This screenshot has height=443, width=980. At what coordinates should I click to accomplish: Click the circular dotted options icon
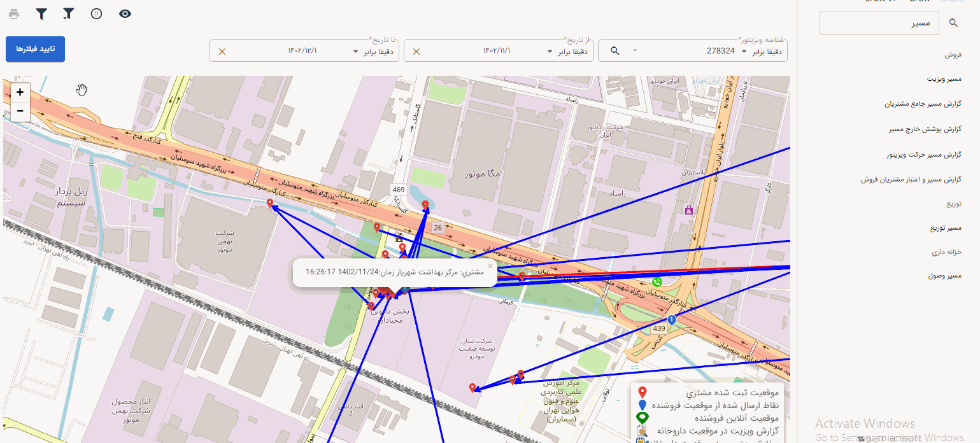(97, 13)
